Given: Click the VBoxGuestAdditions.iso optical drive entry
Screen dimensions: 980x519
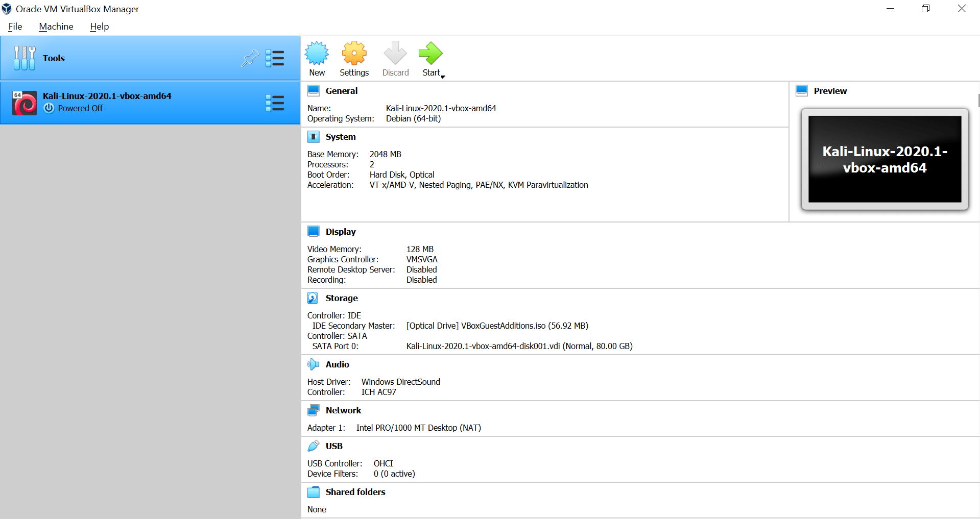Looking at the screenshot, I should [497, 326].
